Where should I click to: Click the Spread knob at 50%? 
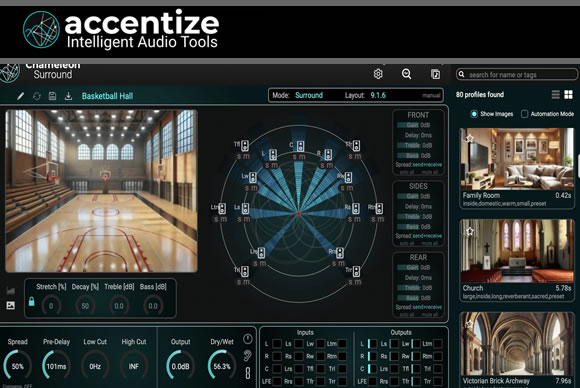[x=17, y=365]
